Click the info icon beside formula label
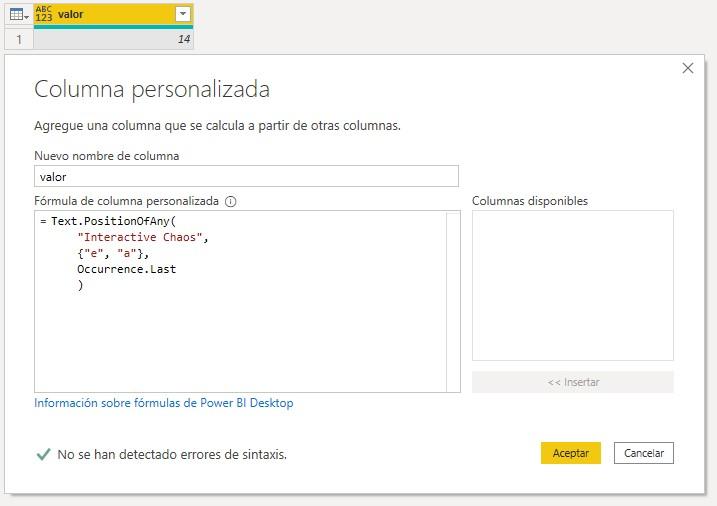 231,201
